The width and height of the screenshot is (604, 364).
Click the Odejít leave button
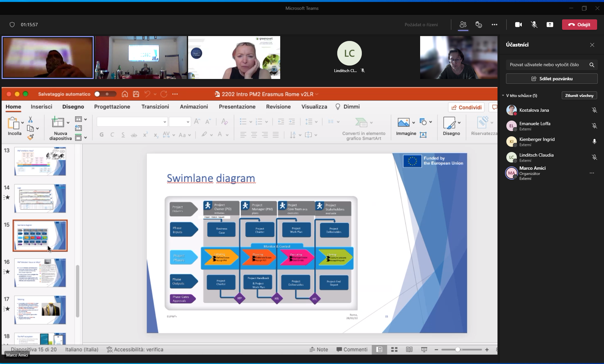[x=579, y=25]
